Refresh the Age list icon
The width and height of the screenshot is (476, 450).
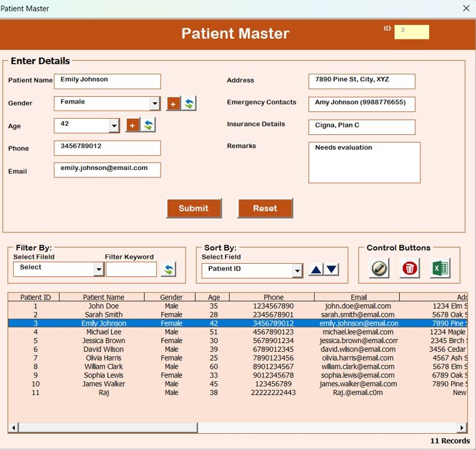[149, 125]
